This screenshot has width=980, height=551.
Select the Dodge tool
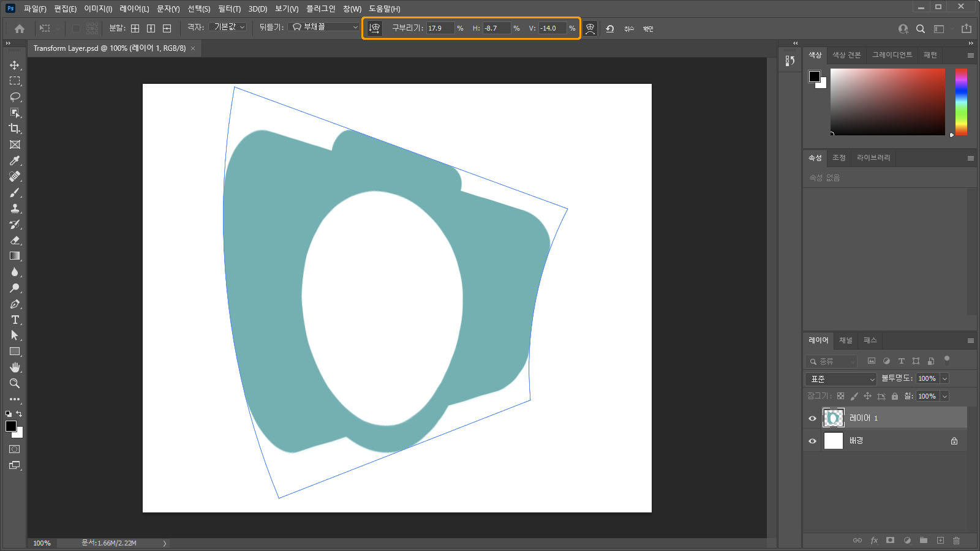(15, 288)
